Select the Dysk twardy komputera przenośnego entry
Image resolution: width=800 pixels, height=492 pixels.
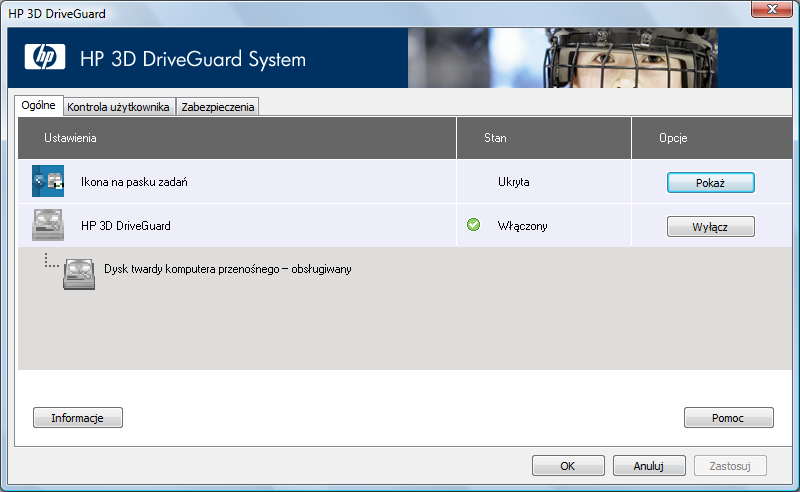pyautogui.click(x=228, y=269)
